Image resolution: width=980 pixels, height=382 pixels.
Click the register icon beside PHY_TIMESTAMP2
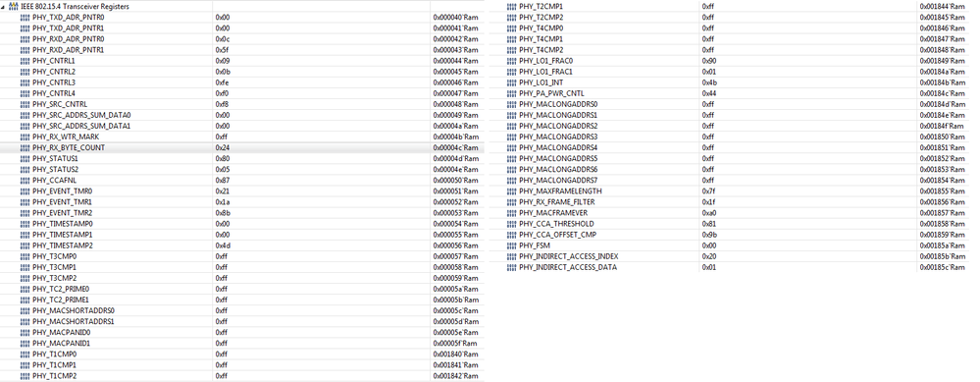25,246
